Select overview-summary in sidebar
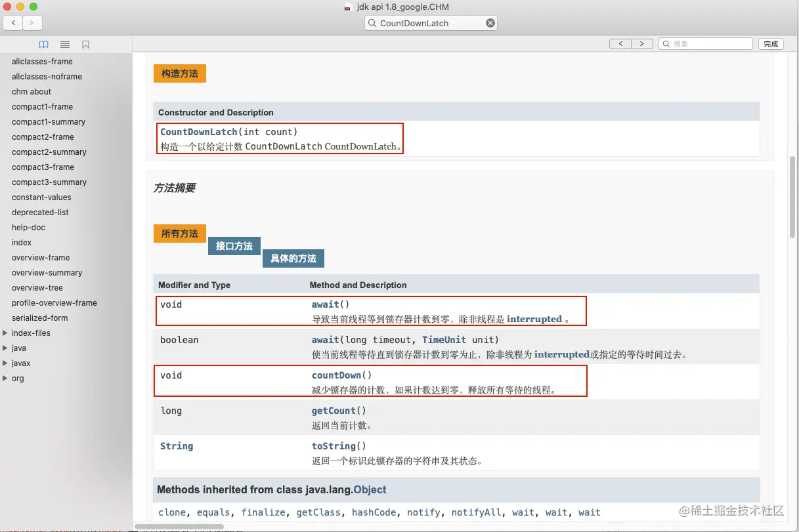This screenshot has height=532, width=799. (x=47, y=273)
